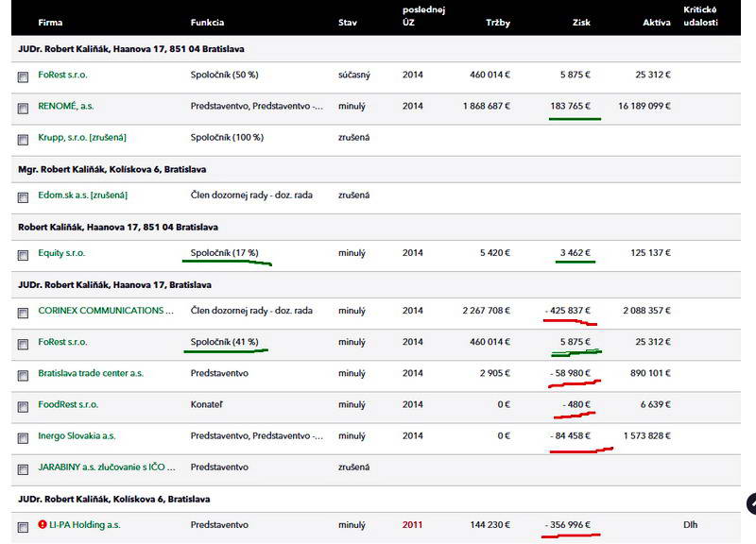This screenshot has width=756, height=544.
Task: Click the Firma column header
Action: tap(50, 21)
